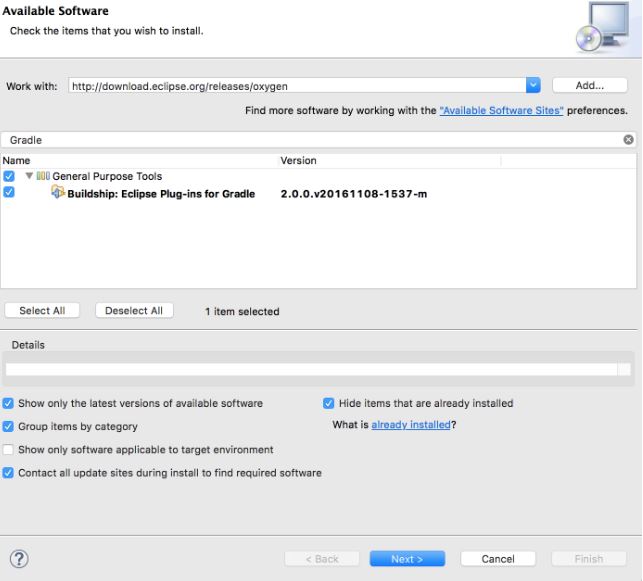Click the Details section label

coord(28,345)
